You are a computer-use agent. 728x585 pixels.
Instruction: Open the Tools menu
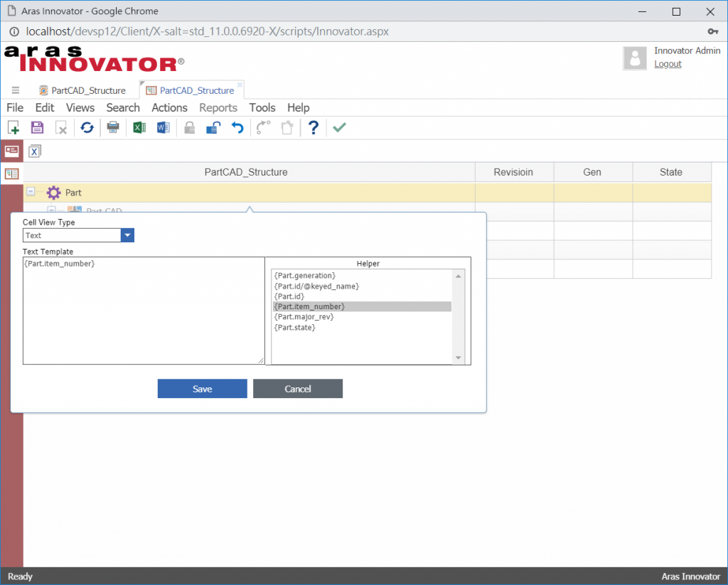(x=262, y=108)
